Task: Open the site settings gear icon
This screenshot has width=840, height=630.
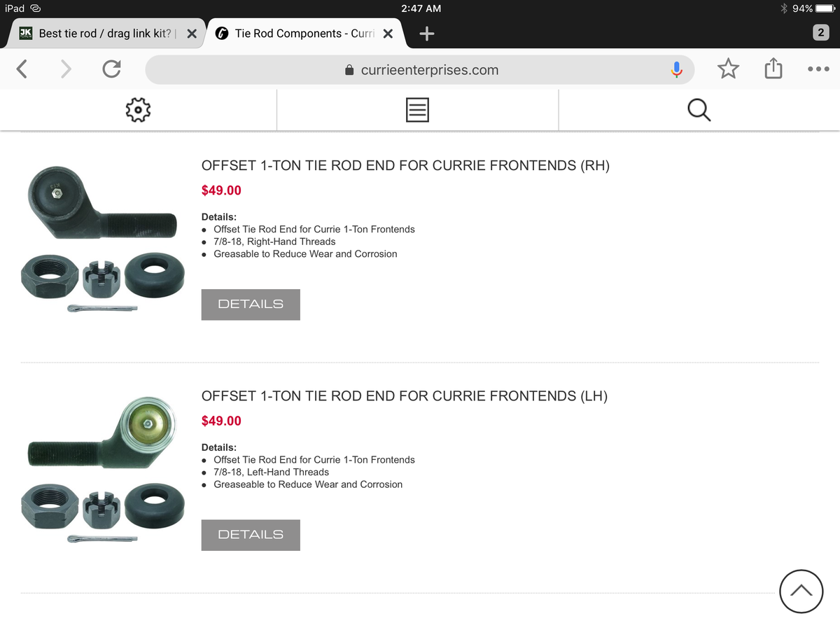Action: pos(138,109)
